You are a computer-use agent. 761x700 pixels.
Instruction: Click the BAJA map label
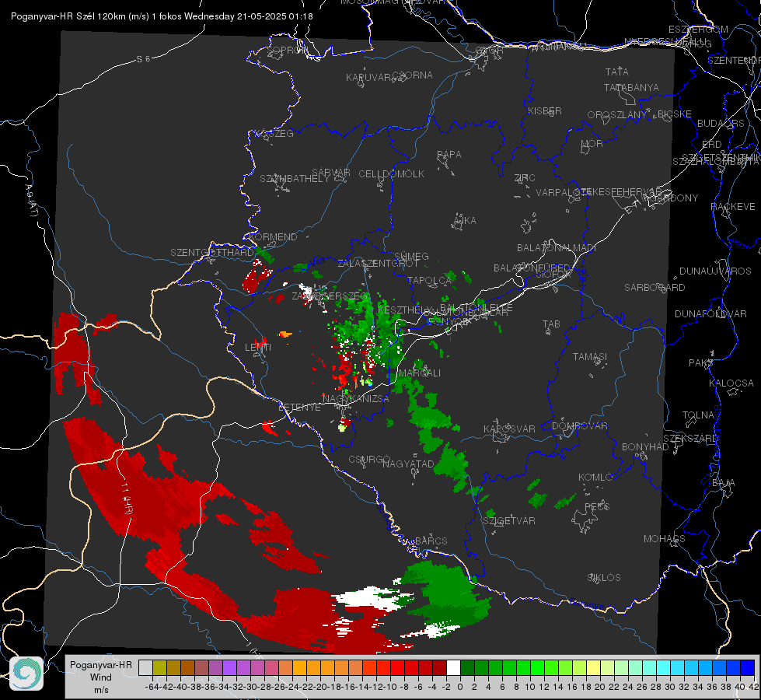tap(724, 483)
